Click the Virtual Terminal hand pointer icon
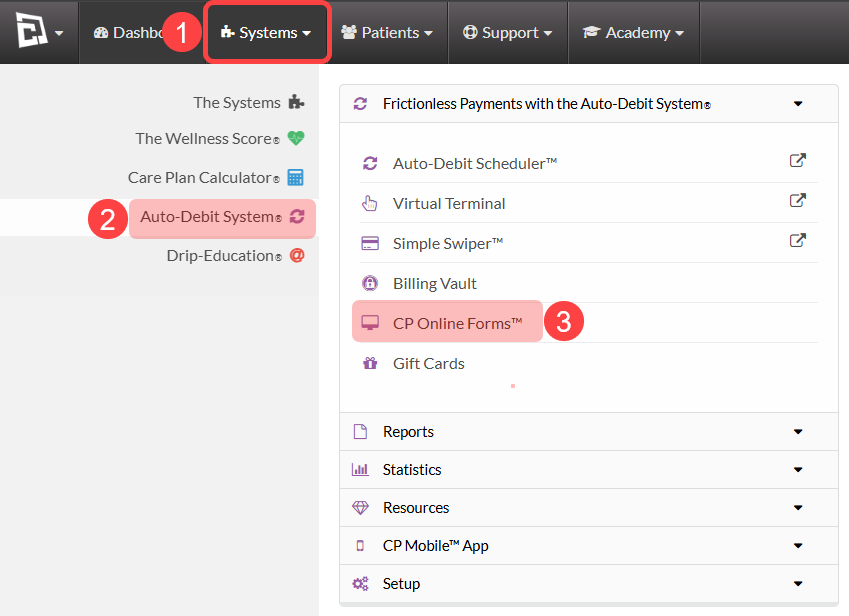This screenshot has width=849, height=616. (370, 204)
